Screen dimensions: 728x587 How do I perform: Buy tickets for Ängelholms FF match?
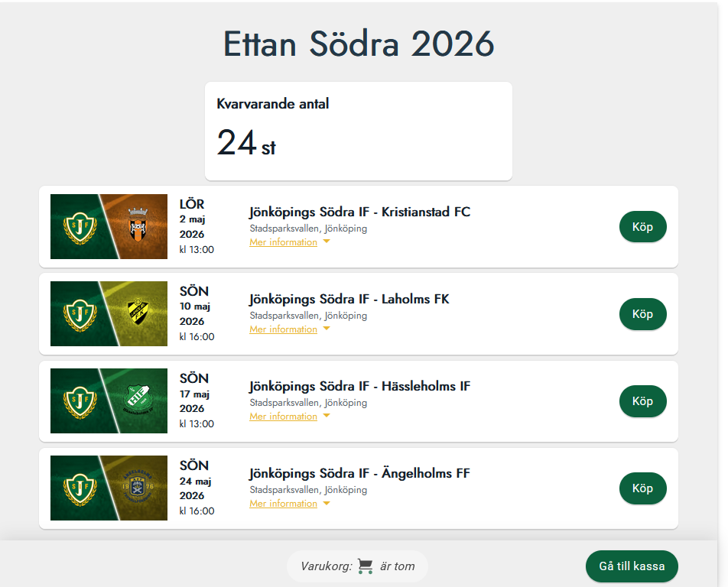coord(642,488)
